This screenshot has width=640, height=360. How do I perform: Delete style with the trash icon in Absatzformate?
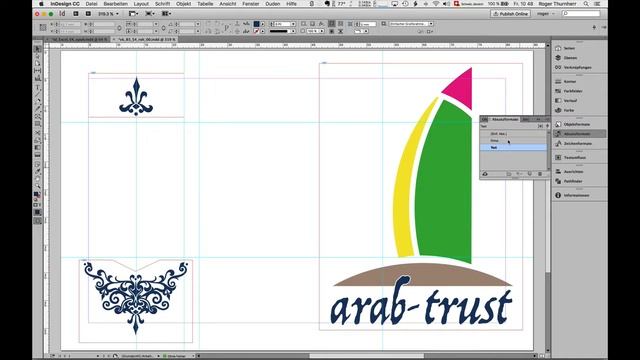540,174
